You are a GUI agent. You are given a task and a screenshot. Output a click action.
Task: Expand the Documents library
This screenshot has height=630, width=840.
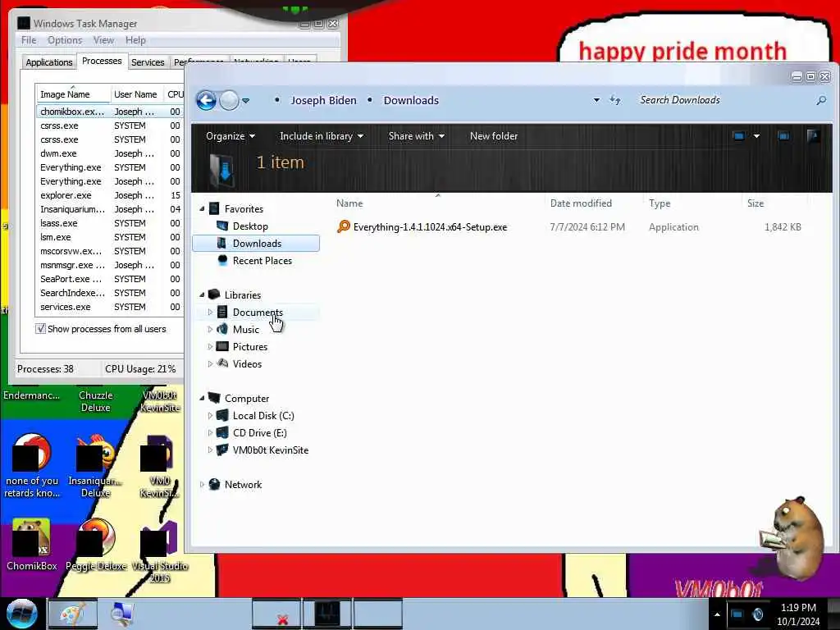210,313
